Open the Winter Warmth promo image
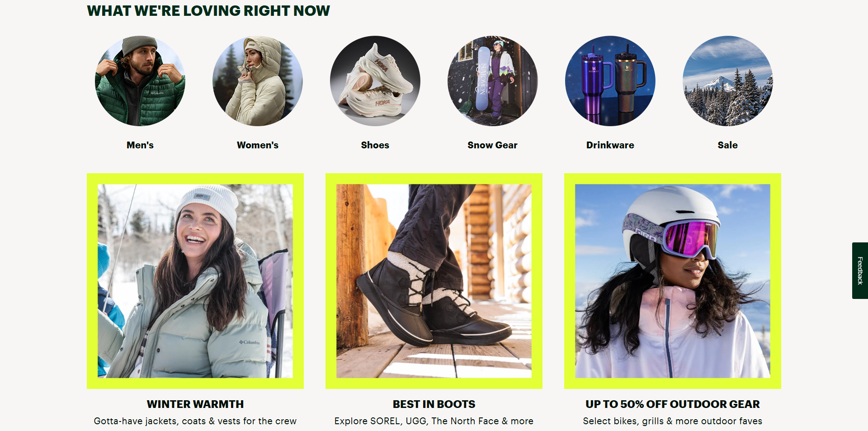Screen dimensions: 868x431 (195, 281)
